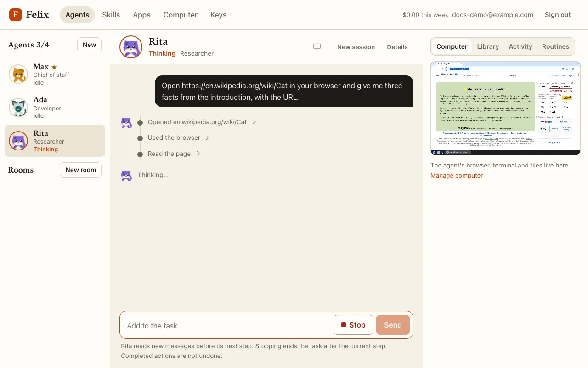Expand the 'Used the browser' step

[x=208, y=138]
